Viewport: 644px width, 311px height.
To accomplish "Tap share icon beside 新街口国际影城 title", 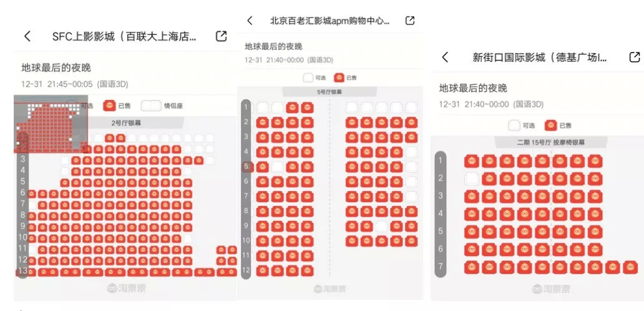I will [635, 57].
